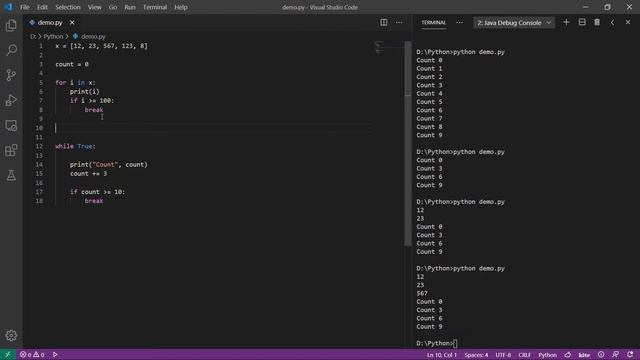Viewport: 640px width, 360px height.
Task: Open UTF-8 encoding selector
Action: click(x=503, y=355)
